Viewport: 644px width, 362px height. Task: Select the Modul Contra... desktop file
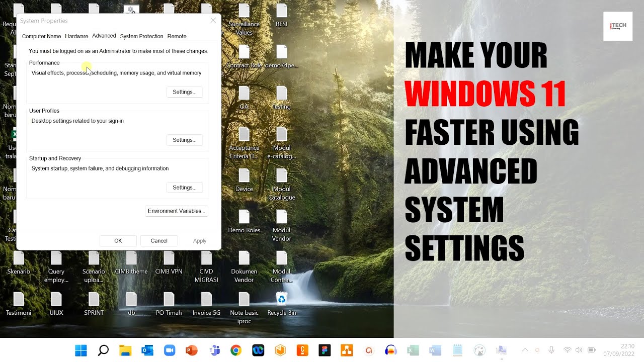tap(282, 267)
